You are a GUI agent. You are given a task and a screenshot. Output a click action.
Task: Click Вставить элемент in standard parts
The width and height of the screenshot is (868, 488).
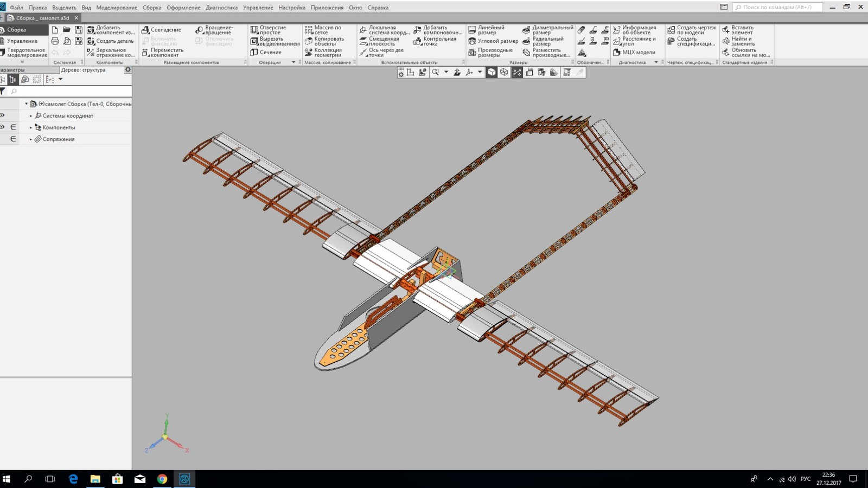click(x=738, y=30)
